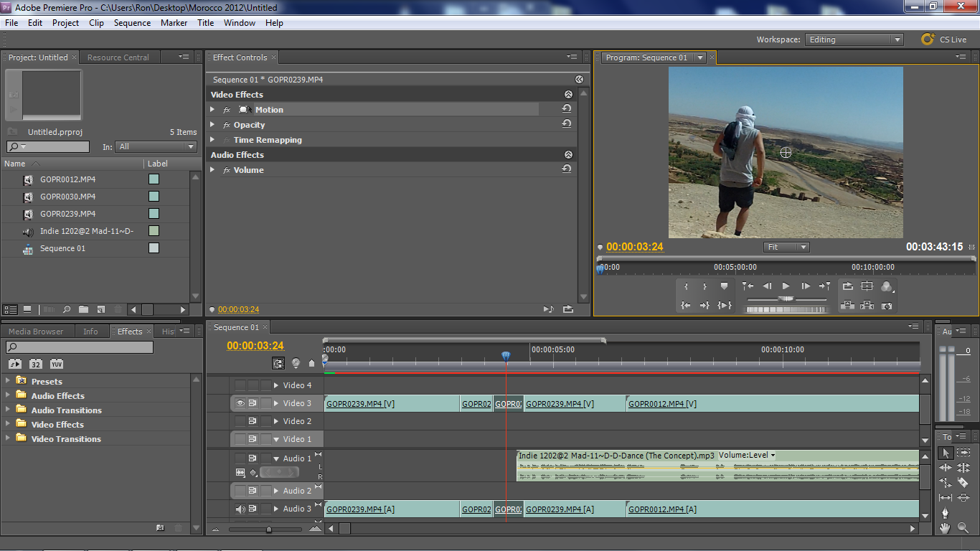This screenshot has height=551, width=980.
Task: Go to previous marker in Program monitor
Action: point(748,286)
